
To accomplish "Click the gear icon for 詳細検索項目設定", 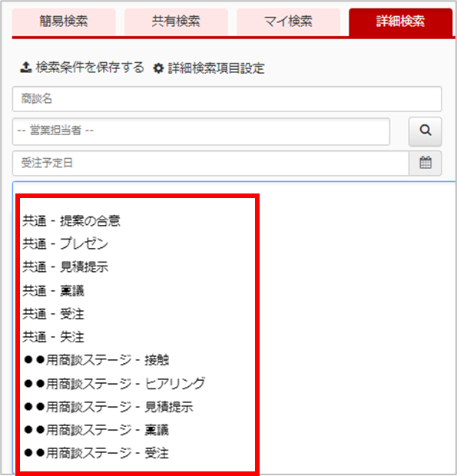I will (x=158, y=68).
